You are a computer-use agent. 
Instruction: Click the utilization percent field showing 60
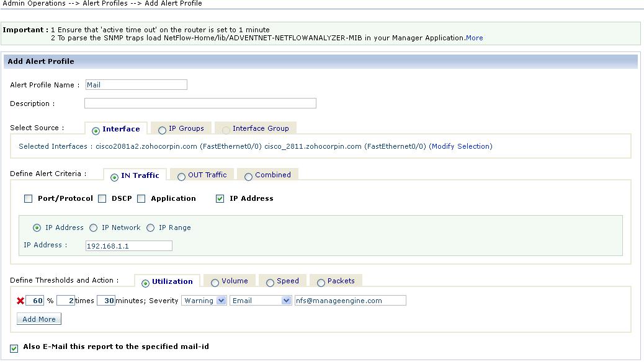[35, 301]
